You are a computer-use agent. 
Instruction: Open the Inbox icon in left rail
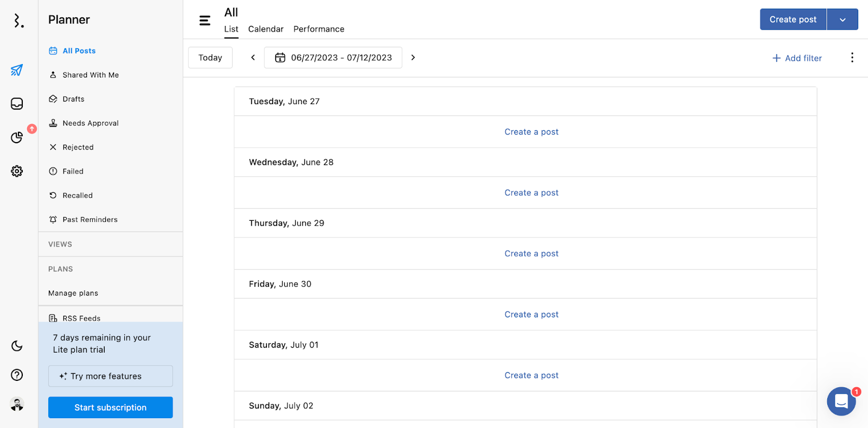(17, 104)
